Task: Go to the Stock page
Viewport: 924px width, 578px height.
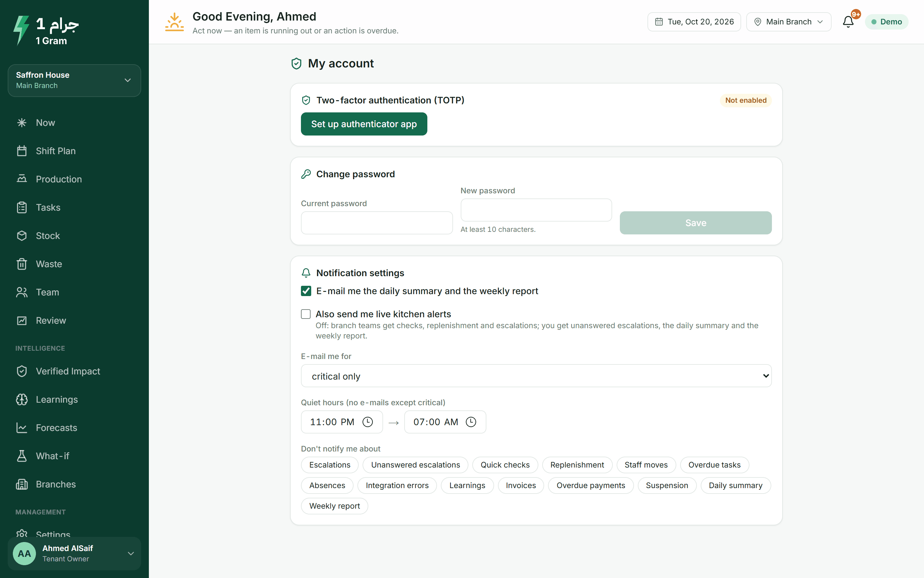Action: (x=74, y=235)
